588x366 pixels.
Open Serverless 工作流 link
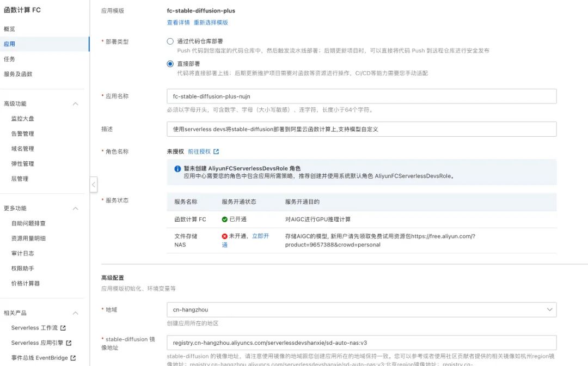34,328
